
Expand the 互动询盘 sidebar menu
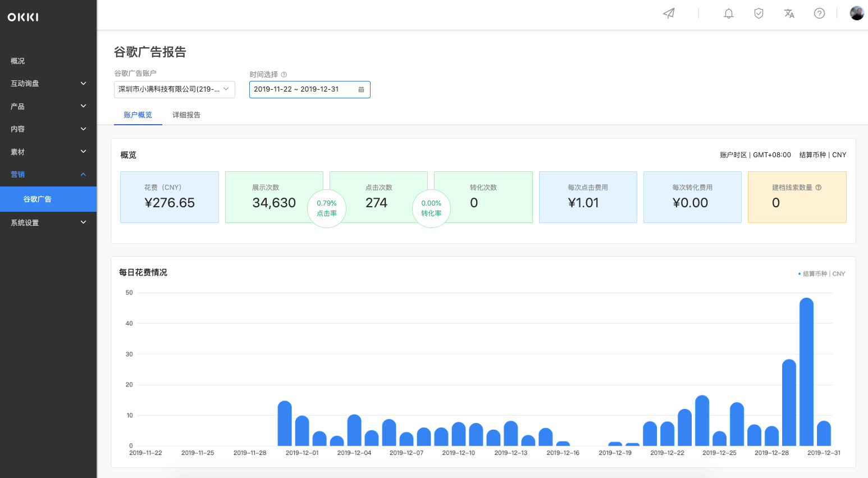(48, 83)
